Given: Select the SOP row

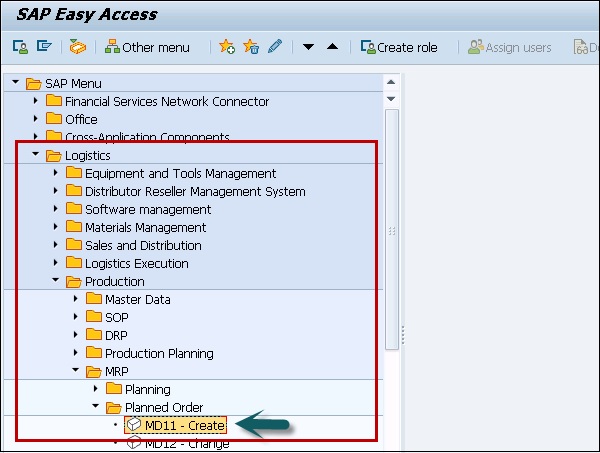Looking at the screenshot, I should [193, 317].
